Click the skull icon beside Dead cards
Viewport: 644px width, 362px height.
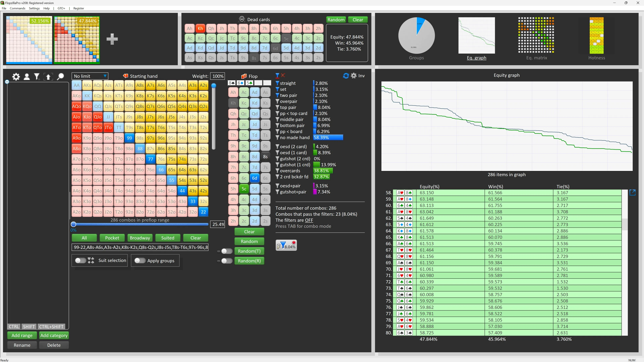click(x=242, y=19)
